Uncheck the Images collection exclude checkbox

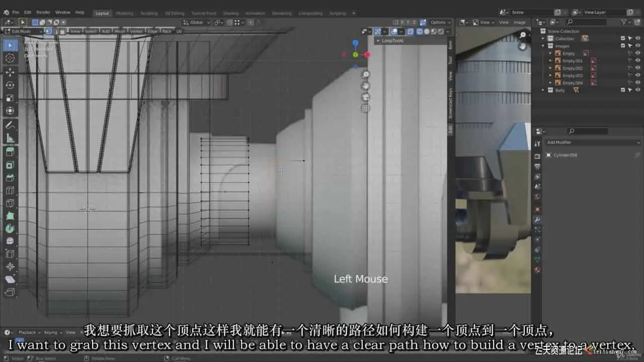pyautogui.click(x=623, y=46)
